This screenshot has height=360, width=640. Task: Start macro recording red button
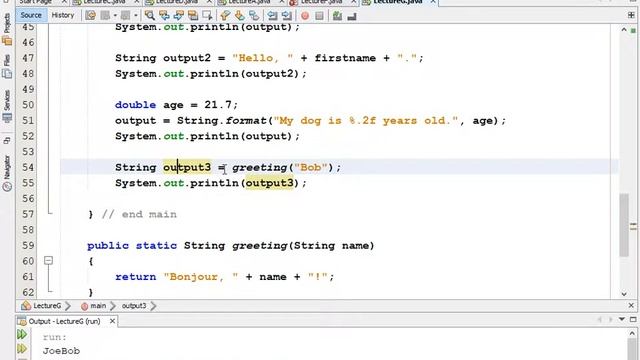[304, 16]
